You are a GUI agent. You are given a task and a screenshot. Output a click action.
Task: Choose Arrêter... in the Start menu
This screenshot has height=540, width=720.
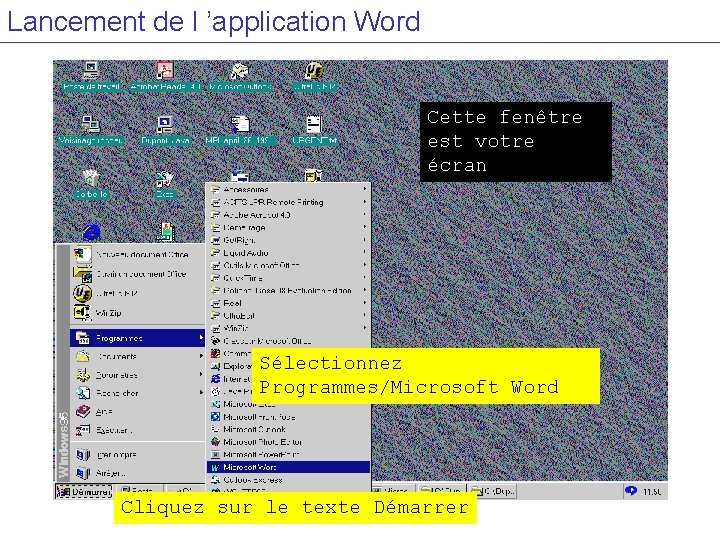click(138, 473)
